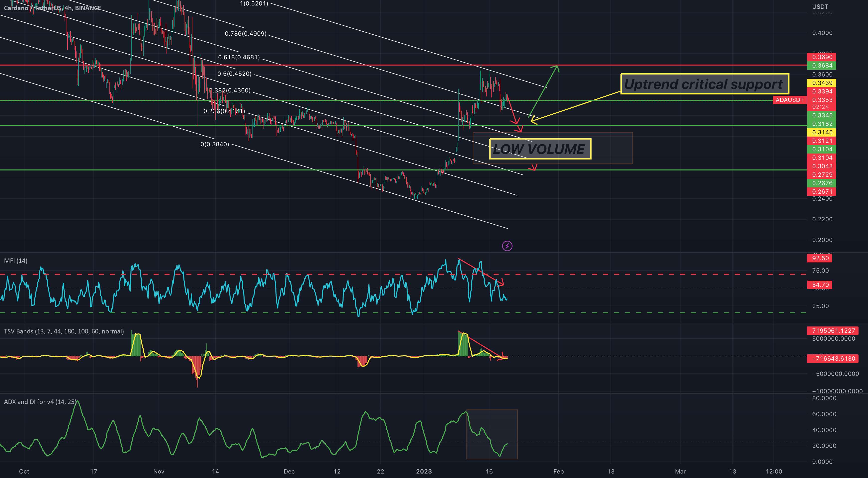
Task: Click the 0.3345 green price label
Action: [821, 116]
